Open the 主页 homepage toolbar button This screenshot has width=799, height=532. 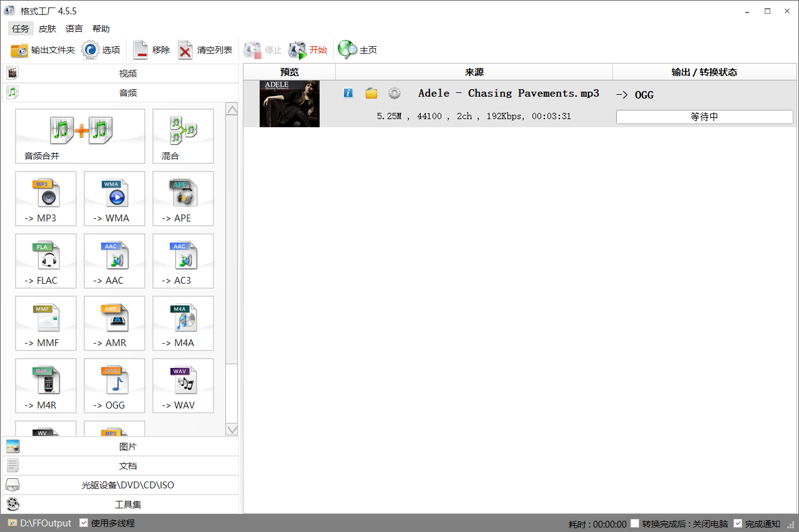[358, 50]
